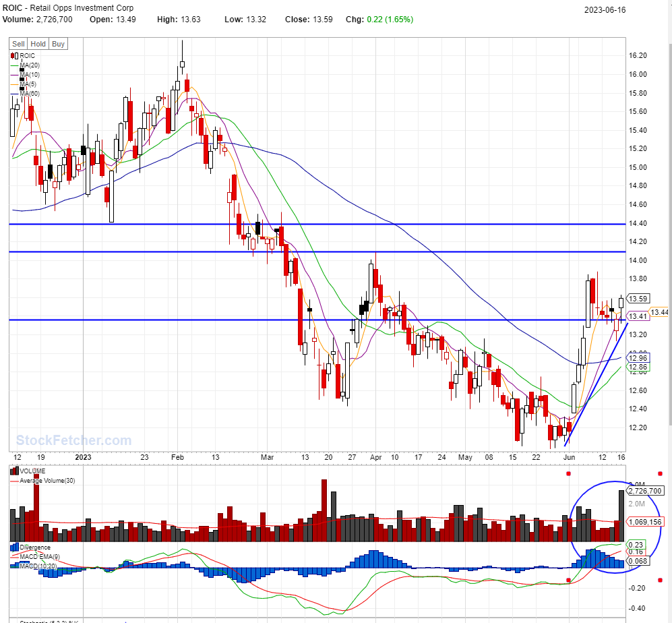Click the High: 13.63 value in header
This screenshot has width=672, height=623.
click(x=179, y=20)
